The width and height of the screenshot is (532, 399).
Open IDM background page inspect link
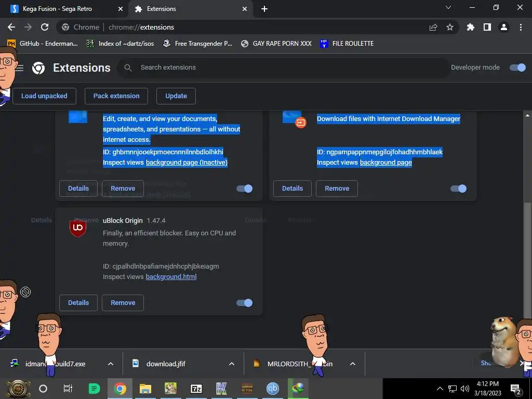click(386, 163)
